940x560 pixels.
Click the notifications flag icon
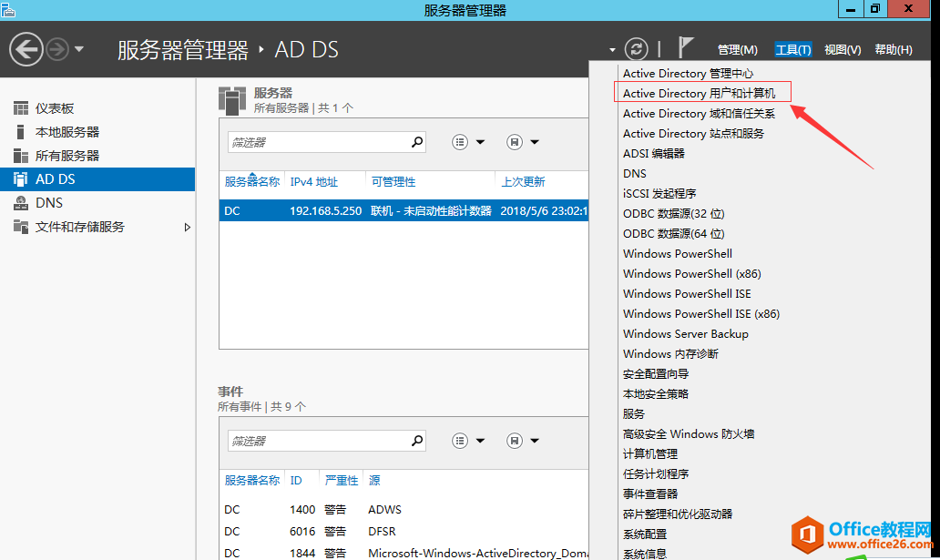(686, 48)
